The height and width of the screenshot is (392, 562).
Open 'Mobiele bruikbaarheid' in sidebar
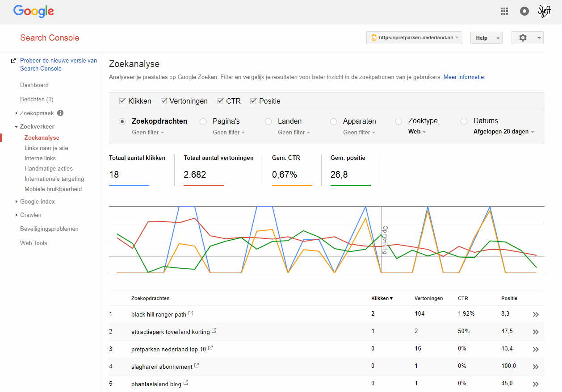coord(53,189)
